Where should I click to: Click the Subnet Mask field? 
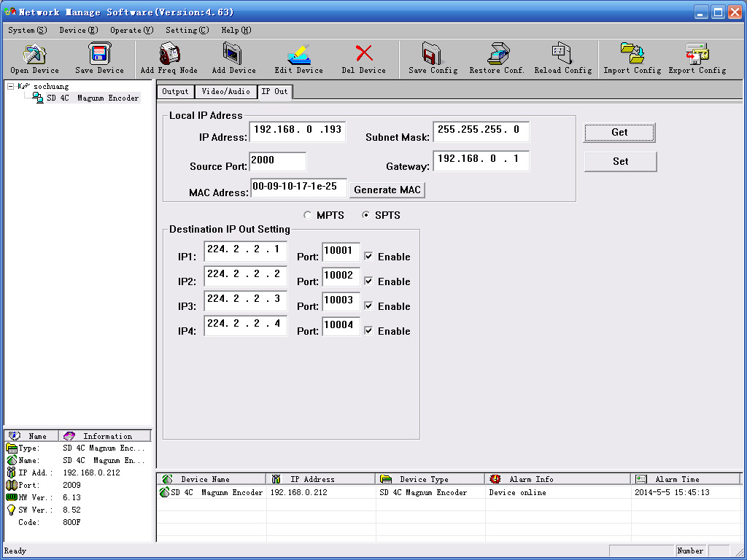tap(481, 131)
